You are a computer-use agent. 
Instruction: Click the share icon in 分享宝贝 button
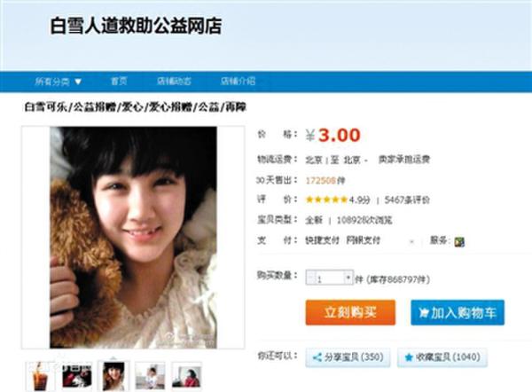tap(317, 357)
